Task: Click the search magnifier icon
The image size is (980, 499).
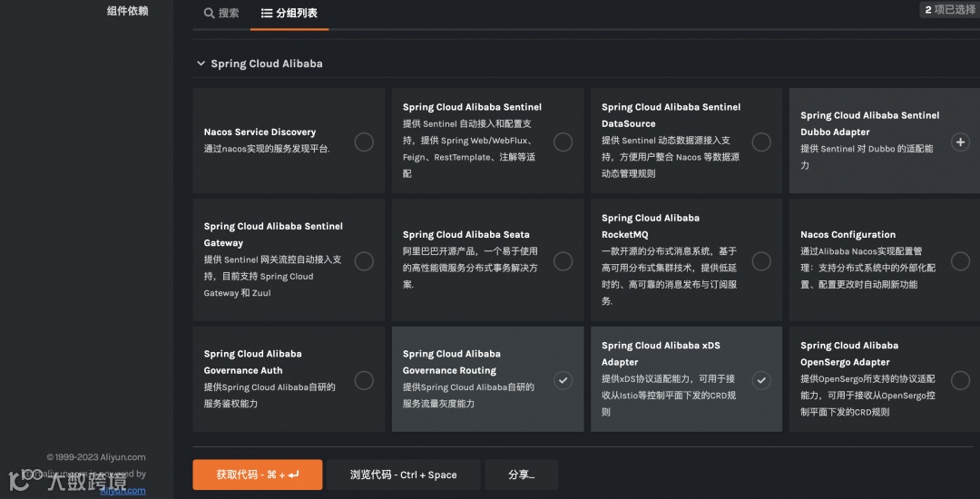Action: click(x=210, y=13)
